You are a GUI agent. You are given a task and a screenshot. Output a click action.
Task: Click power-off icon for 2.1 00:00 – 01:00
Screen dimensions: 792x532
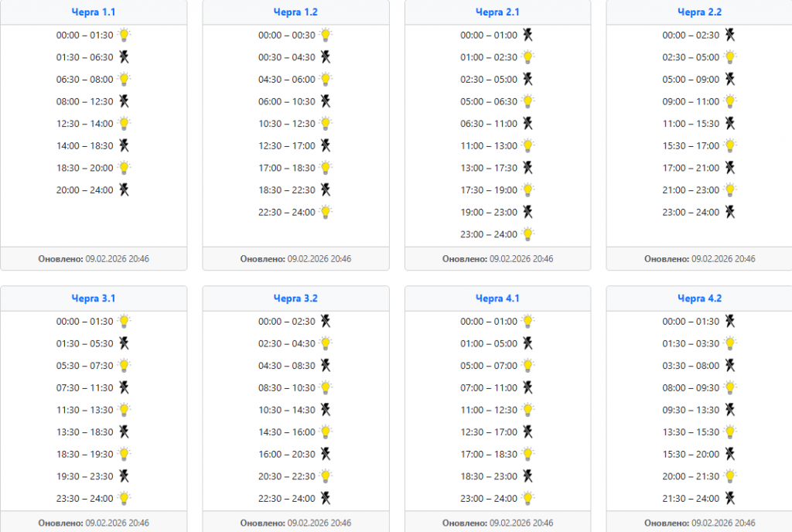[x=527, y=35]
